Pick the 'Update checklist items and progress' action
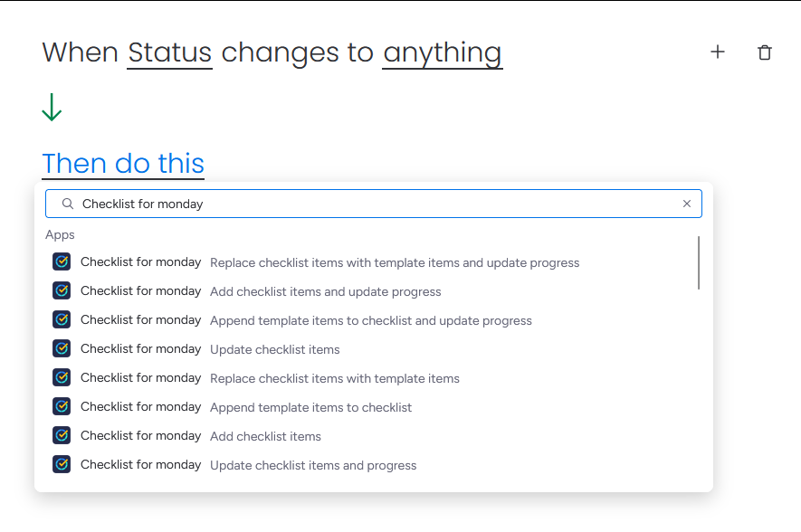Viewport: 801px width, 532px height. click(313, 466)
